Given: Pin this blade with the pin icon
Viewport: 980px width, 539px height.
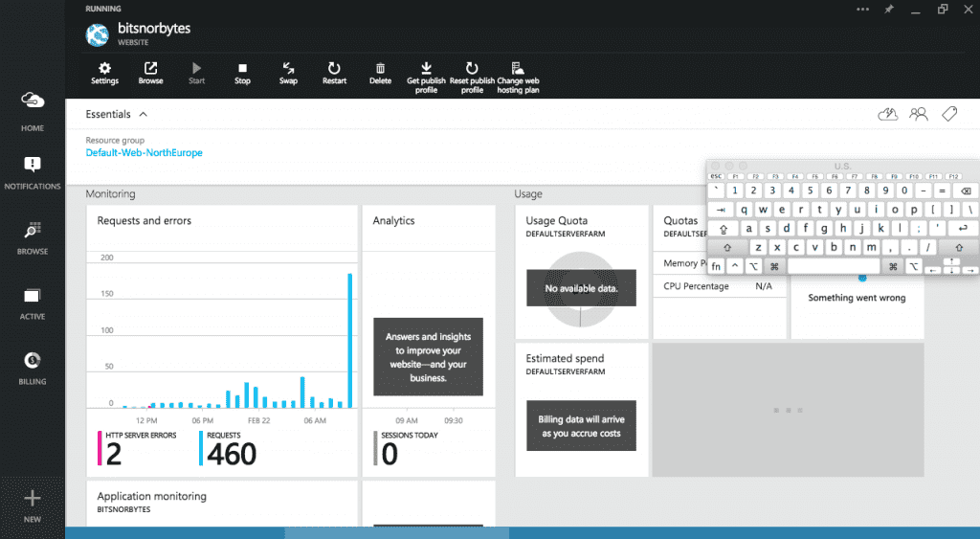Looking at the screenshot, I should 889,10.
